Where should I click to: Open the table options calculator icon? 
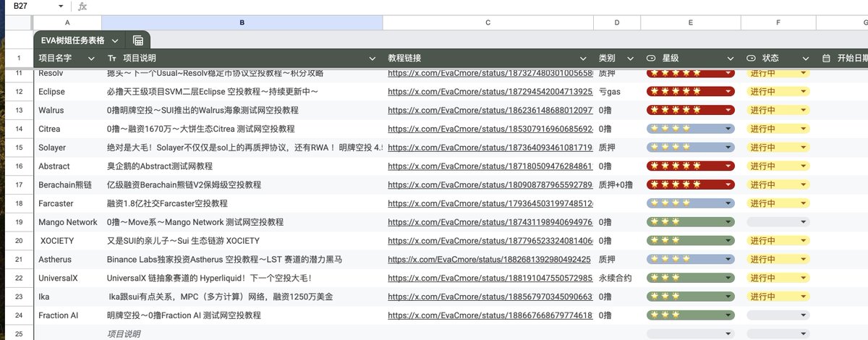[137, 41]
